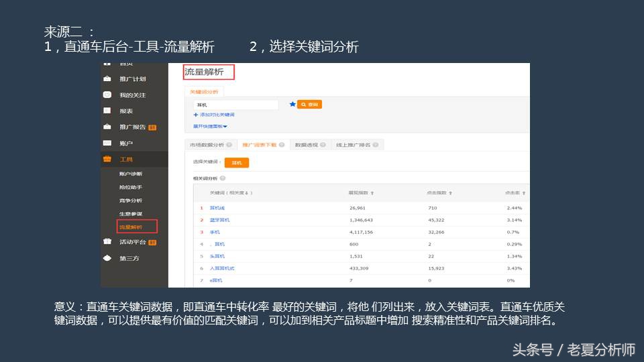Open 竞争分析 under 工具
The image size is (644, 362).
point(131,200)
